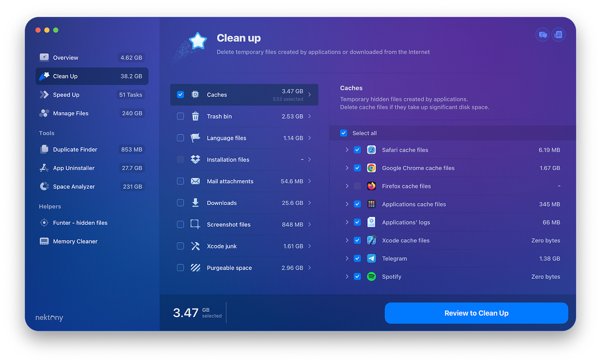Click the Duplicate Finder documents icon
Viewport: 601px width, 364px height.
(44, 149)
